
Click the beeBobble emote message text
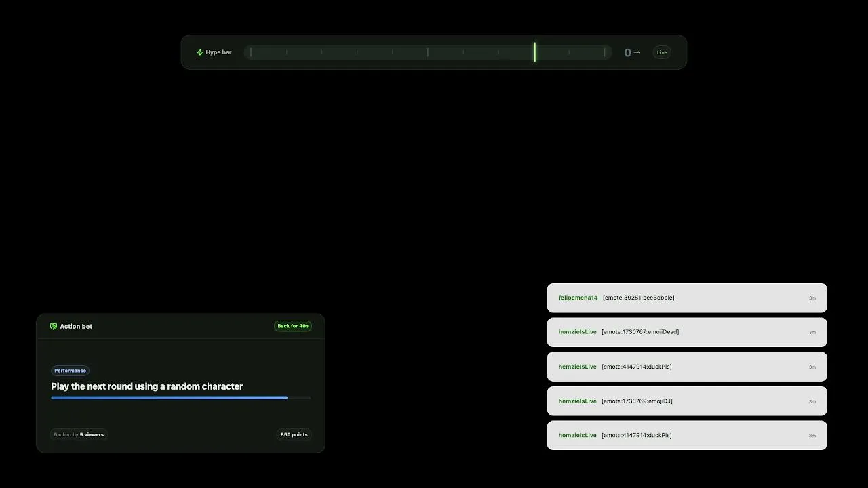639,298
